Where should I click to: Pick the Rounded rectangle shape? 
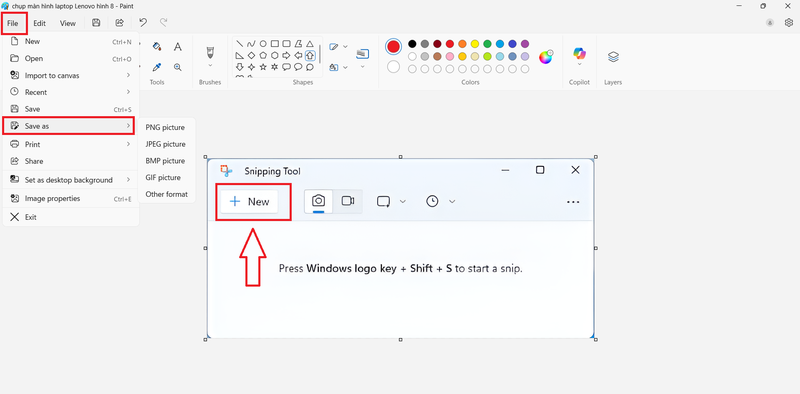pyautogui.click(x=287, y=44)
